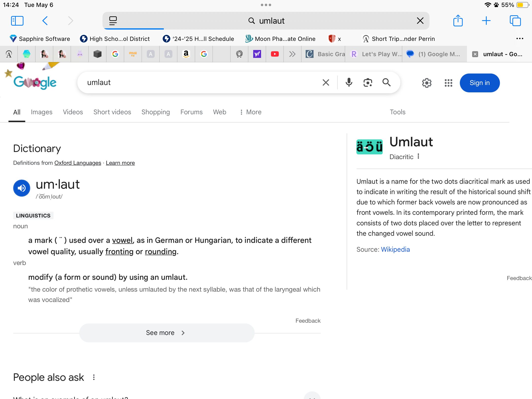Image resolution: width=532 pixels, height=399 pixels.
Task: Show the tab overview
Action: (515, 21)
